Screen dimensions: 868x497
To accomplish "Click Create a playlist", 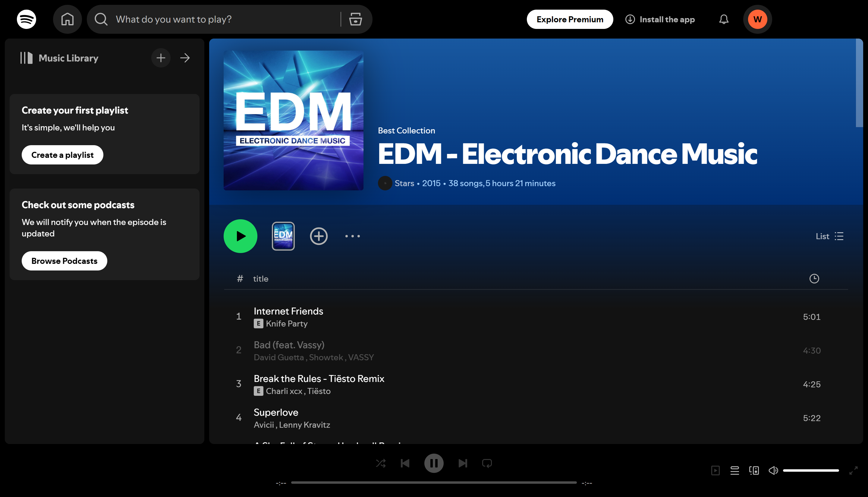I will point(62,155).
